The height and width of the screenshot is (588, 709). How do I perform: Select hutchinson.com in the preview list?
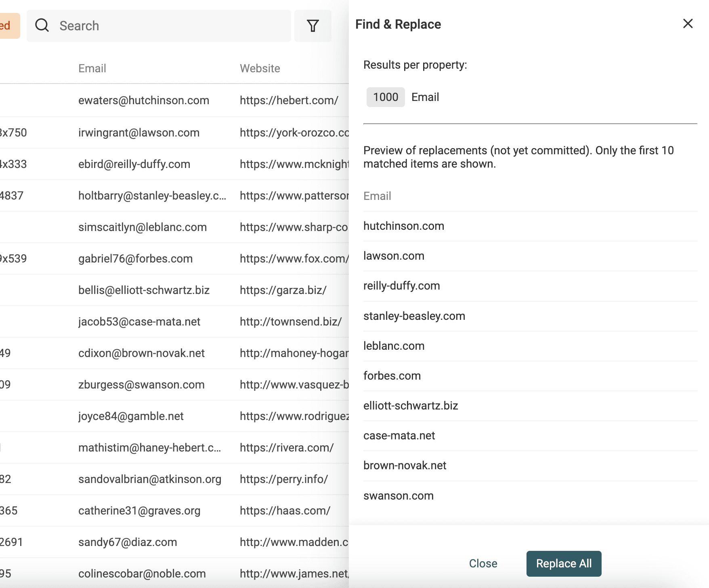point(404,226)
